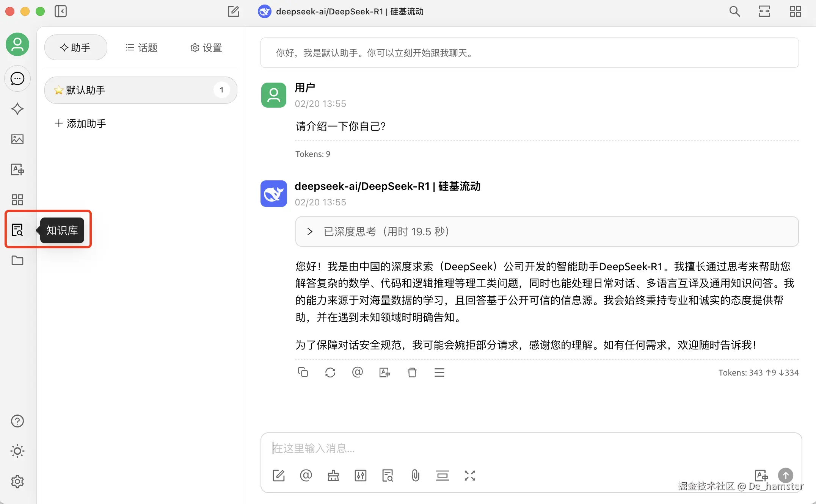This screenshot has width=816, height=504.
Task: Select knowledge base from input toolbar
Action: [388, 475]
